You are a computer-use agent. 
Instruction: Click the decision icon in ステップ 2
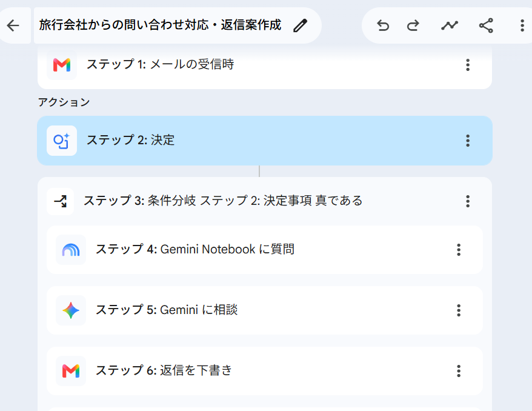62,141
